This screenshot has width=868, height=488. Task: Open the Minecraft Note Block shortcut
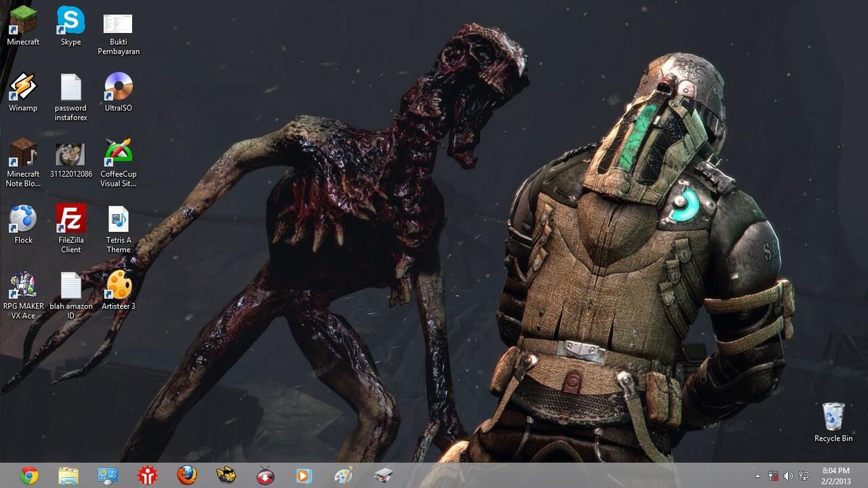coord(23,152)
